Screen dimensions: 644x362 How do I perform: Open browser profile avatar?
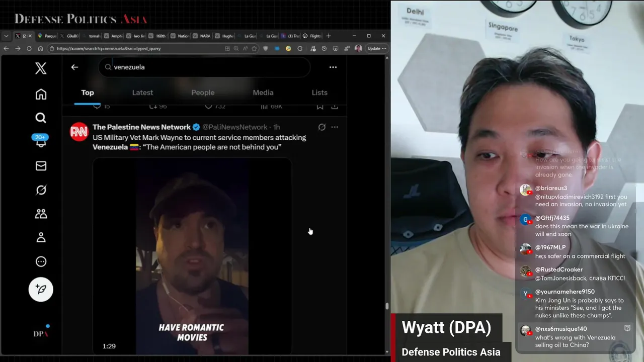(358, 49)
